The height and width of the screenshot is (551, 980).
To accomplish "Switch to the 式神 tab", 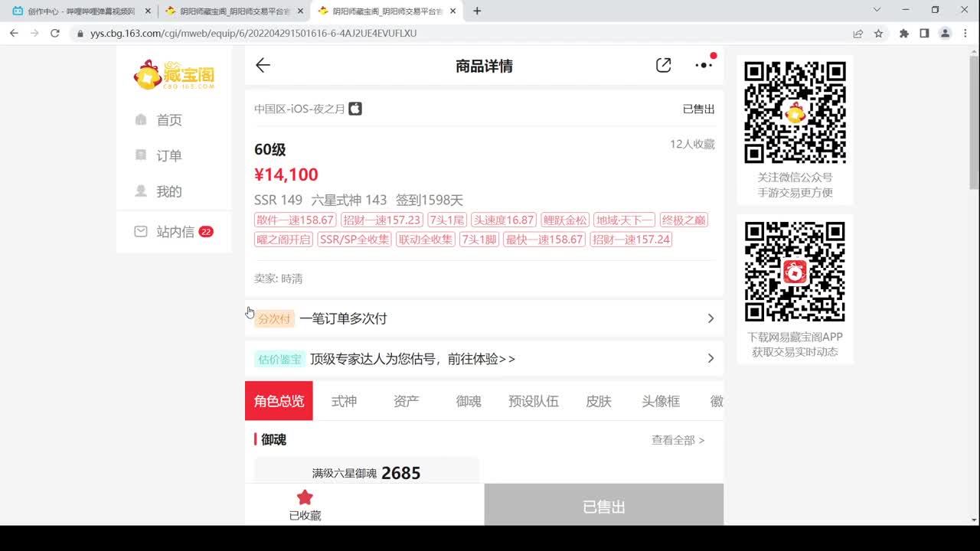I will point(344,400).
